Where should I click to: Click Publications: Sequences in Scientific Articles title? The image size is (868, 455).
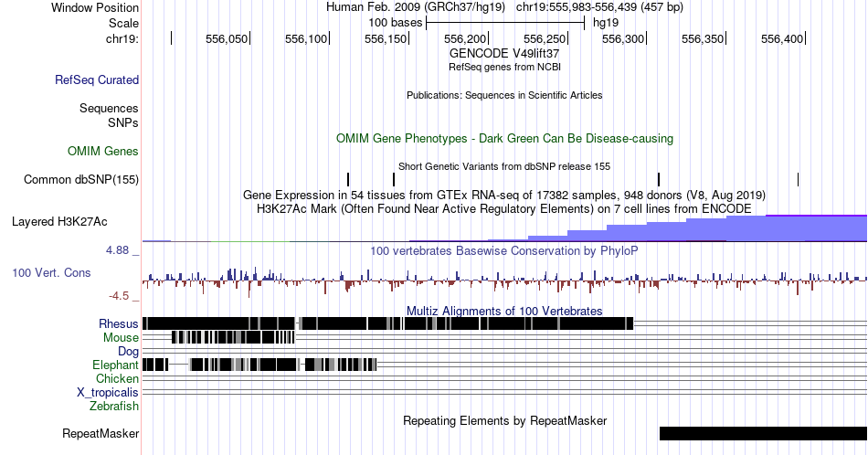(504, 95)
